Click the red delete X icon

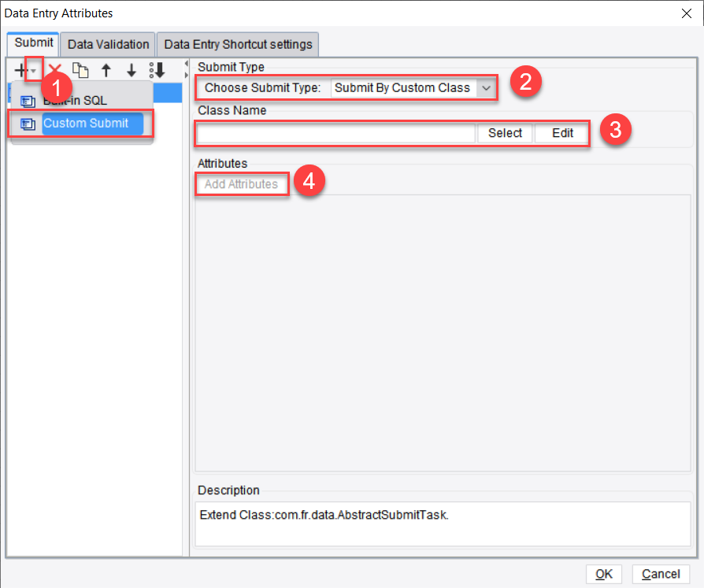[55, 69]
